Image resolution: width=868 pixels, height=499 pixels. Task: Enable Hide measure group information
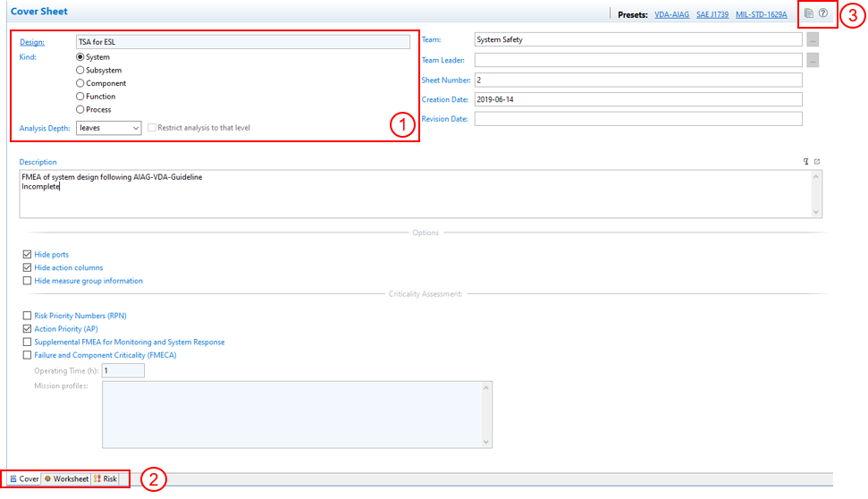27,281
